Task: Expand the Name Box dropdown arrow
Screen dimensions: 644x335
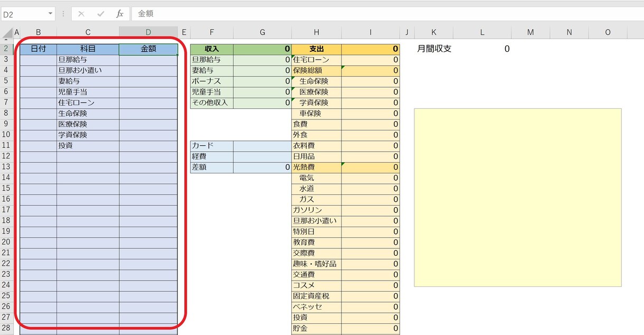Action: pos(51,14)
